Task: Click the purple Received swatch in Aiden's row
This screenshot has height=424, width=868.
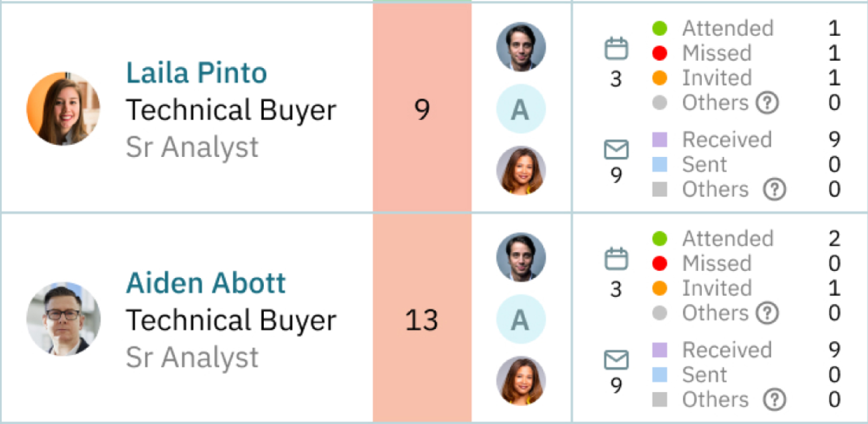Action: 660,350
